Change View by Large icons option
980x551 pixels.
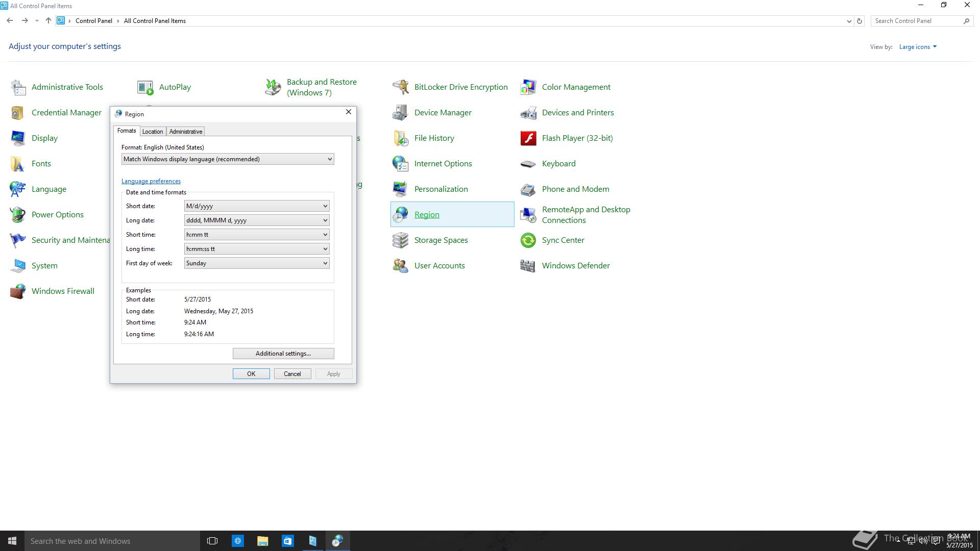coord(917,47)
